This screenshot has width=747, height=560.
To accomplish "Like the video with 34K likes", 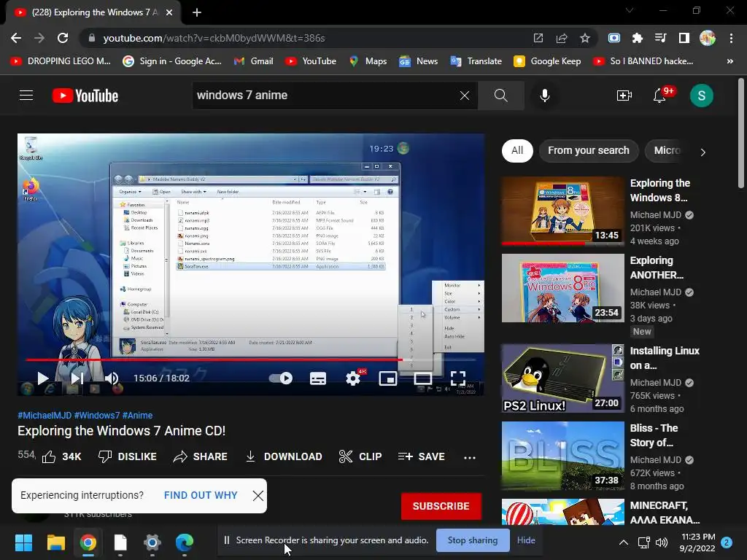I will (61, 456).
